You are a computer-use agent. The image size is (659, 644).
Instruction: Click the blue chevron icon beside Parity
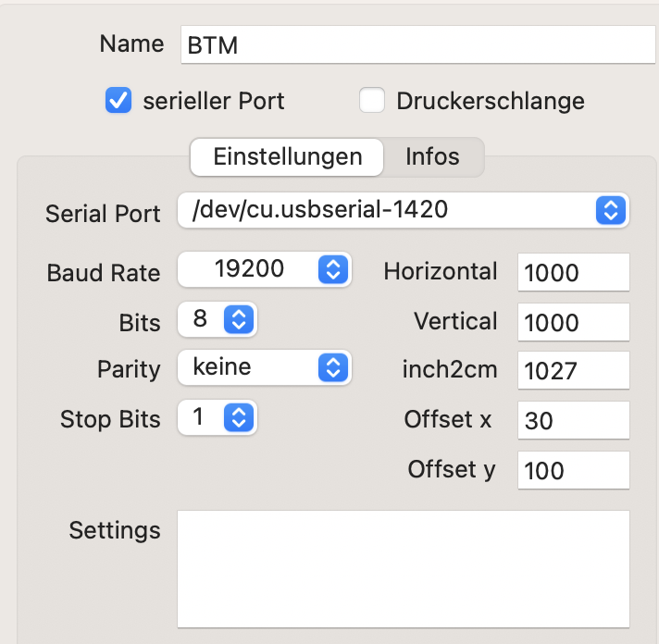coord(333,367)
